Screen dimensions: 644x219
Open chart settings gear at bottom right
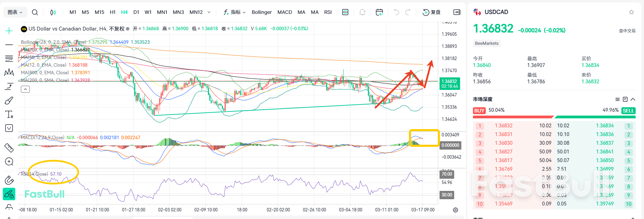pos(456,210)
